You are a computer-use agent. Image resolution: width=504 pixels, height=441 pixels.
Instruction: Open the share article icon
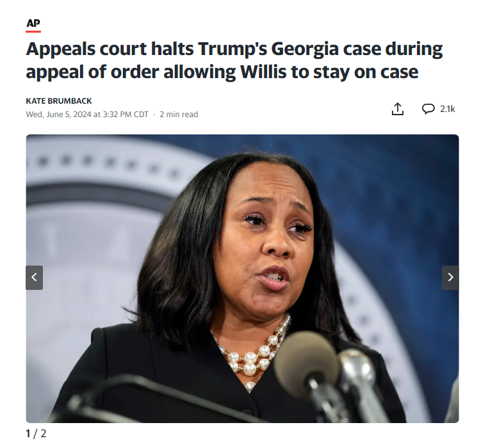(x=398, y=109)
